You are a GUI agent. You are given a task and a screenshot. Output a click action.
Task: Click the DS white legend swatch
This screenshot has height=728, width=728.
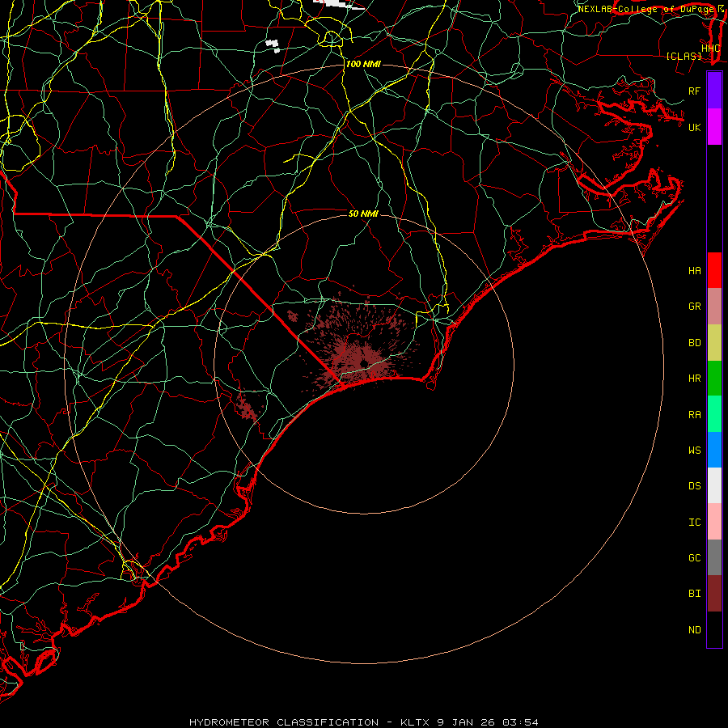[714, 485]
